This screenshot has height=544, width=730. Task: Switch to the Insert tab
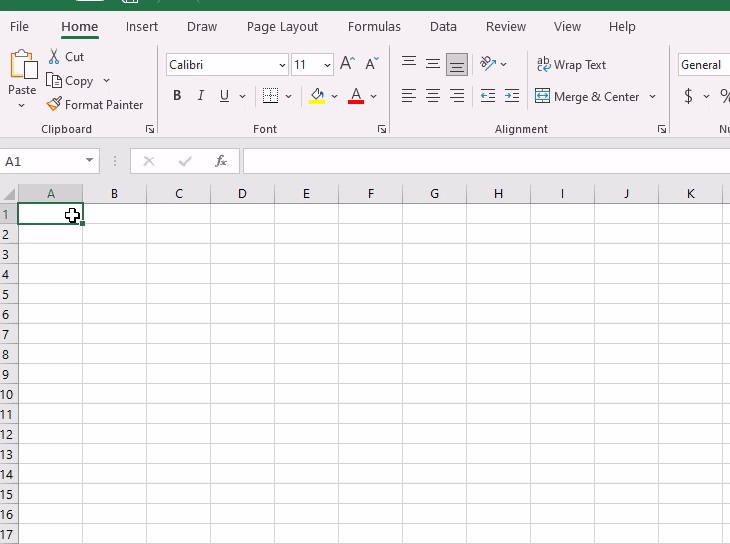click(142, 27)
